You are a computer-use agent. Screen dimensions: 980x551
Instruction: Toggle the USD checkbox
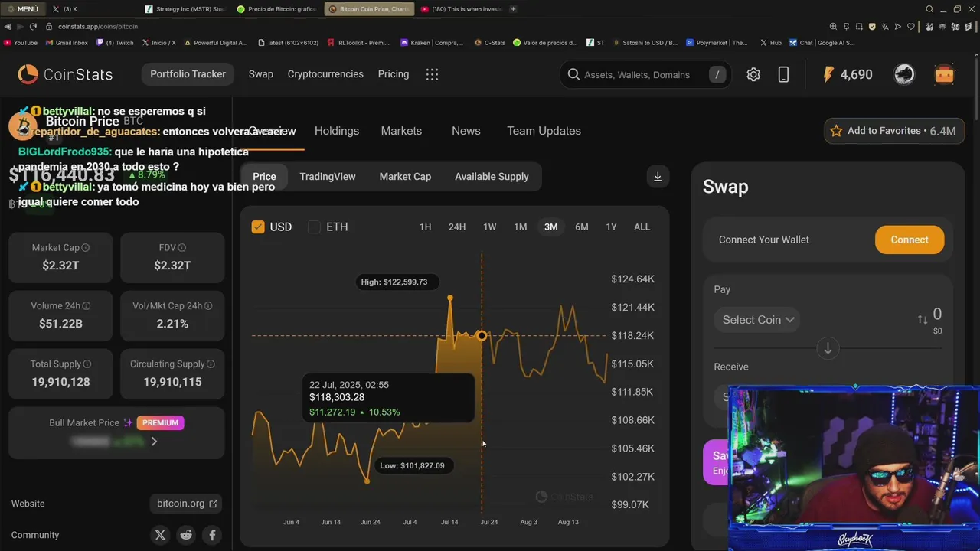click(x=258, y=227)
